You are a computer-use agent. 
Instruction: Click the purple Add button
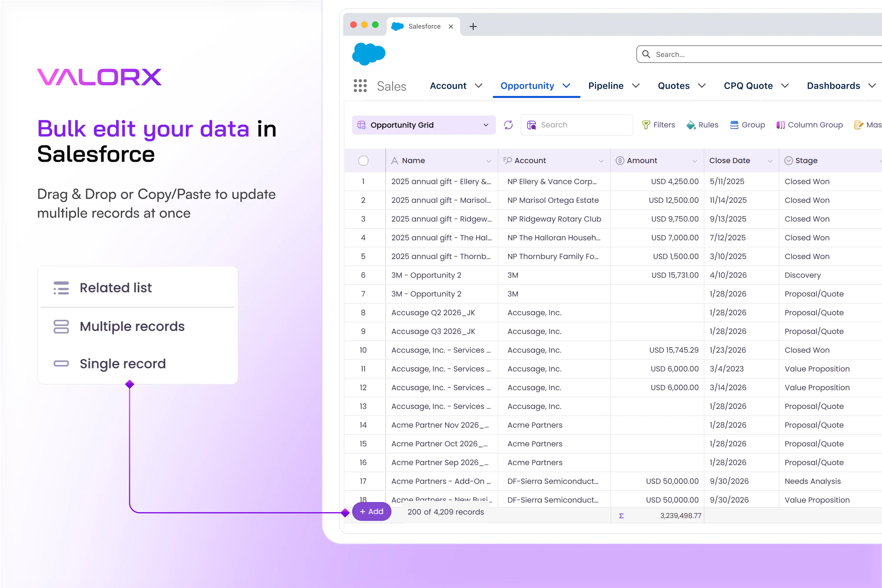371,512
